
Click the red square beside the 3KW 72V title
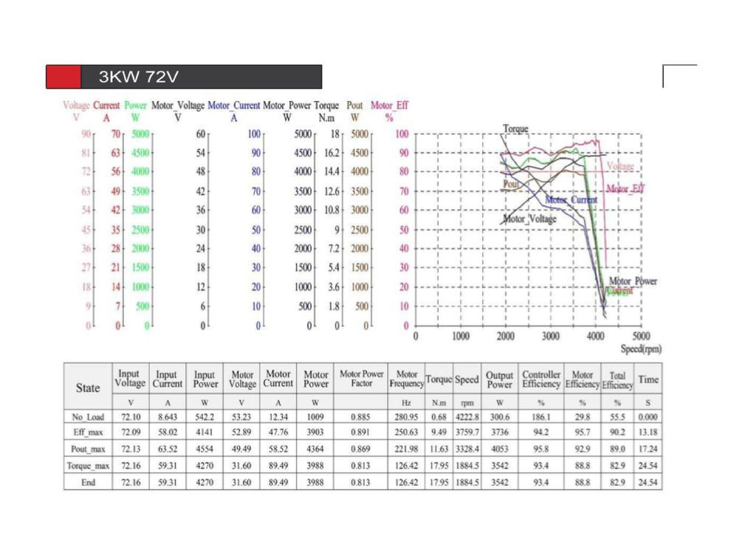pyautogui.click(x=63, y=77)
